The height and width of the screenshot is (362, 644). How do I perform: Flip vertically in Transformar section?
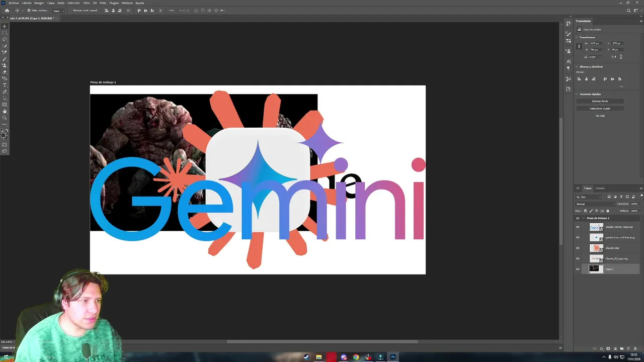(x=621, y=57)
